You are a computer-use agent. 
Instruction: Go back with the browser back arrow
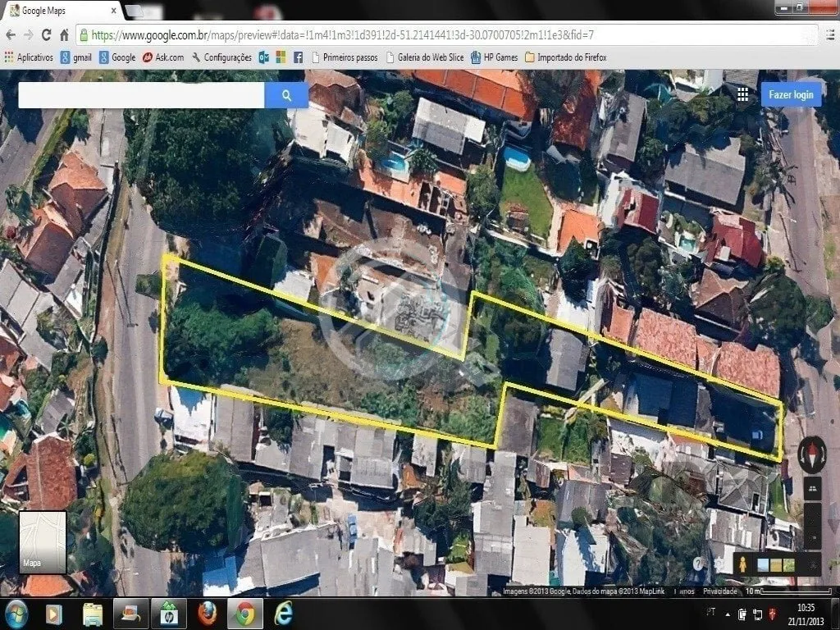[x=11, y=35]
